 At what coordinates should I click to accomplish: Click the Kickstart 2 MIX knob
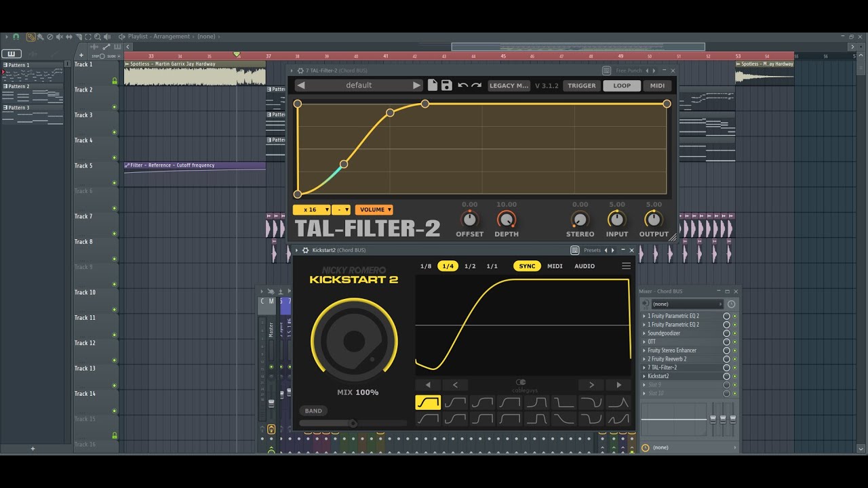tap(353, 340)
